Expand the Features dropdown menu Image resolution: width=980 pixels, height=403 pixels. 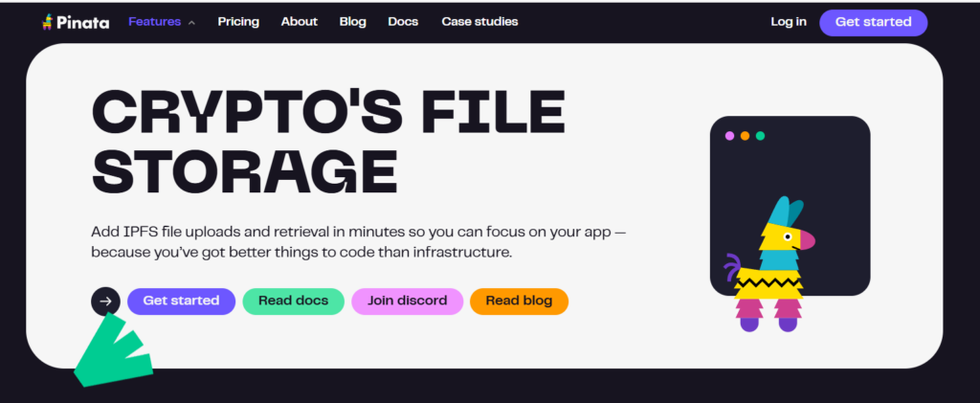click(x=162, y=22)
